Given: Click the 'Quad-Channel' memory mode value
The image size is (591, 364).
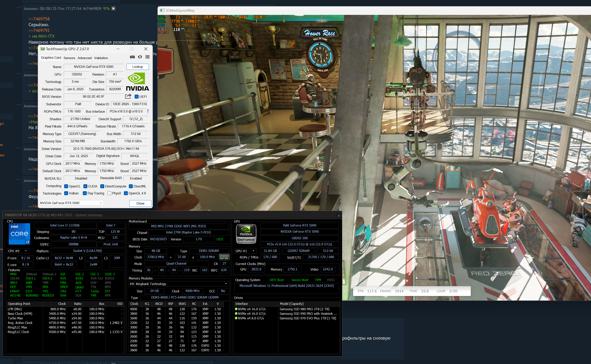Looking at the screenshot, I should (176, 264).
